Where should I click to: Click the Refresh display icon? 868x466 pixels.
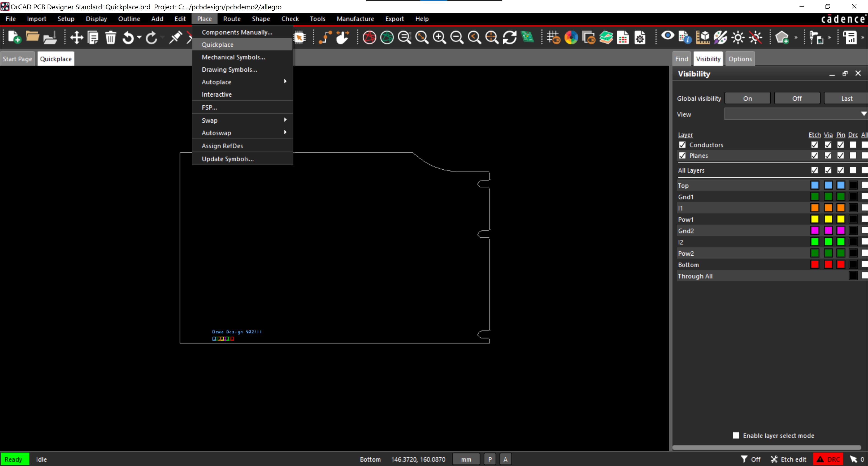(509, 37)
